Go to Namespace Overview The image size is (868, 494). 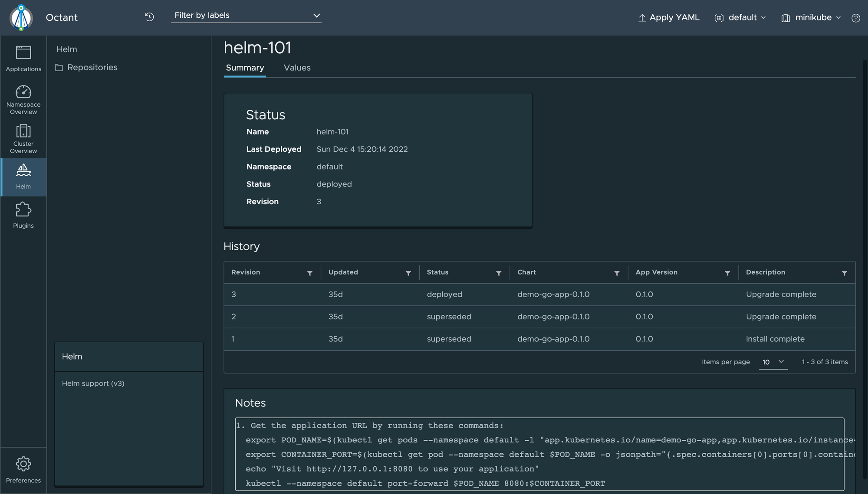[x=23, y=100]
